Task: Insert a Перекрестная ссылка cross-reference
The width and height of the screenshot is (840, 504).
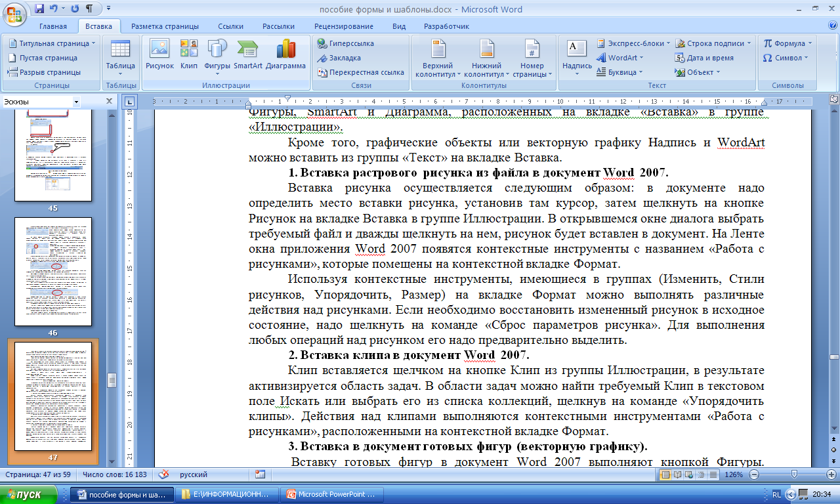Action: pos(360,72)
